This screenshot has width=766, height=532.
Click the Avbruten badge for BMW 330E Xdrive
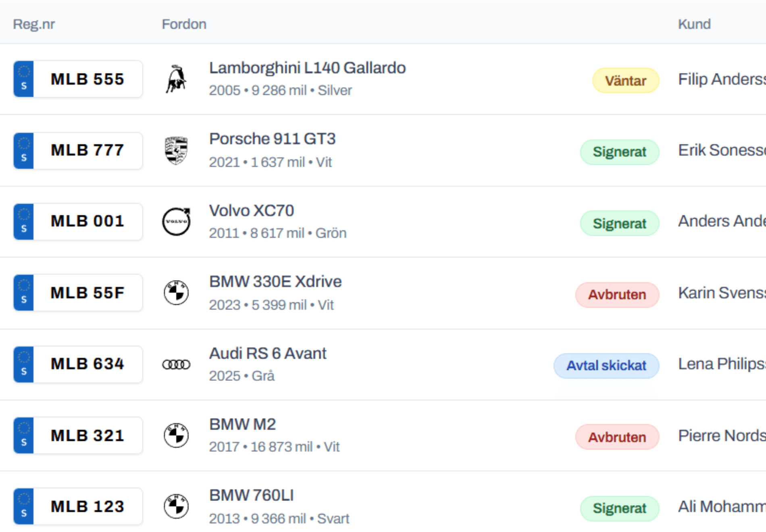point(617,295)
